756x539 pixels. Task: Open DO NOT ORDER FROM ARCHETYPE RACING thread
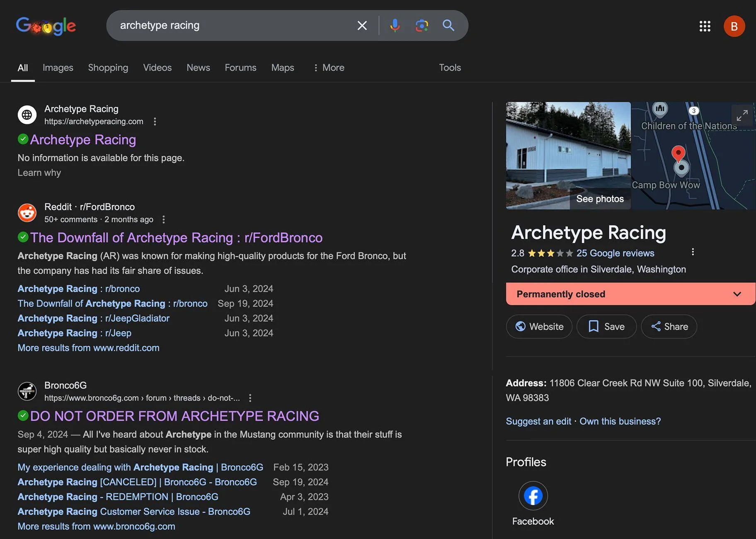pyautogui.click(x=174, y=416)
